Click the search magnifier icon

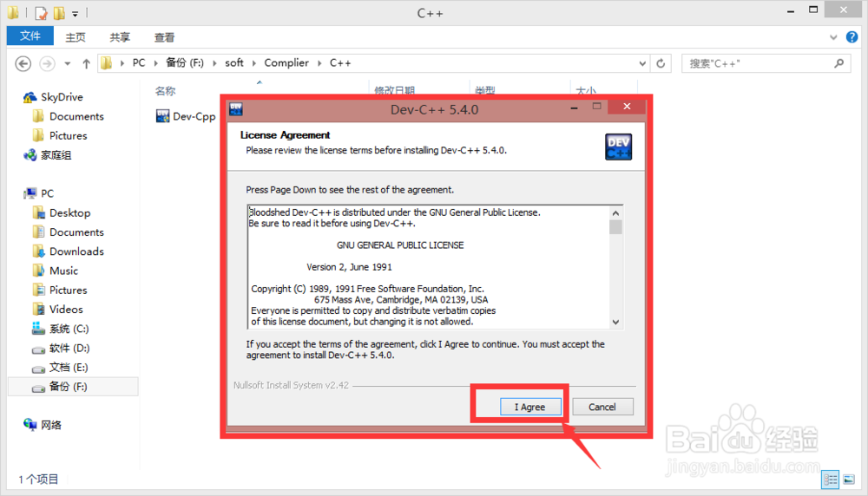click(x=839, y=63)
